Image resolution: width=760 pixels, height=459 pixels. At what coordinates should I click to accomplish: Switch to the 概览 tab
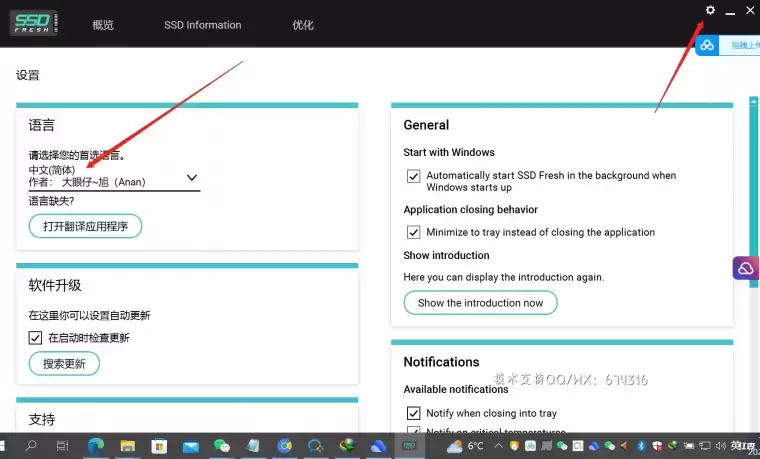103,25
